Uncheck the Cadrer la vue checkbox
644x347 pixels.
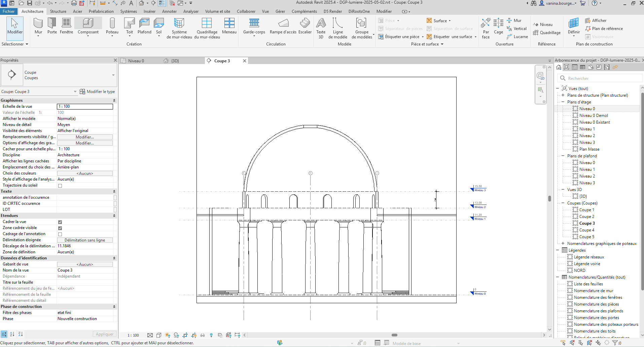point(60,222)
